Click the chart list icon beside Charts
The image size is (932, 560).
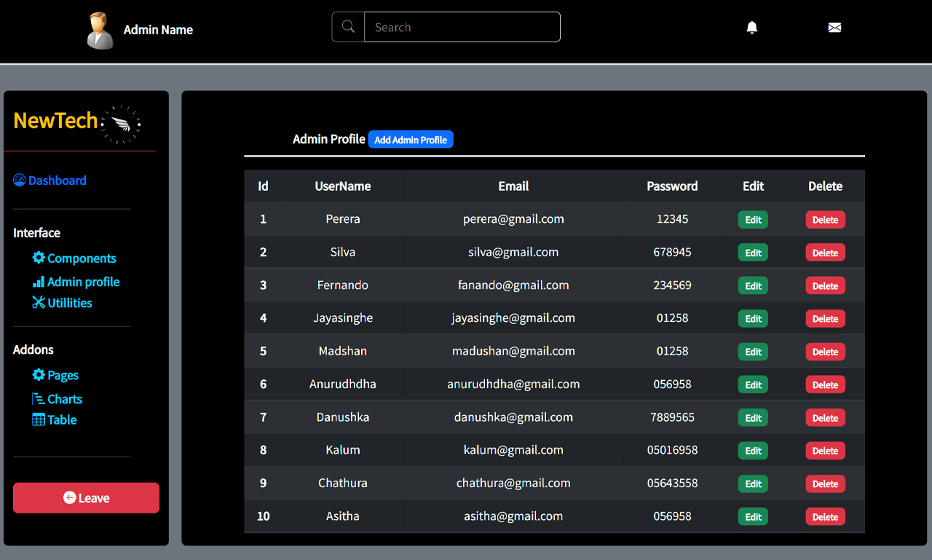(x=38, y=399)
